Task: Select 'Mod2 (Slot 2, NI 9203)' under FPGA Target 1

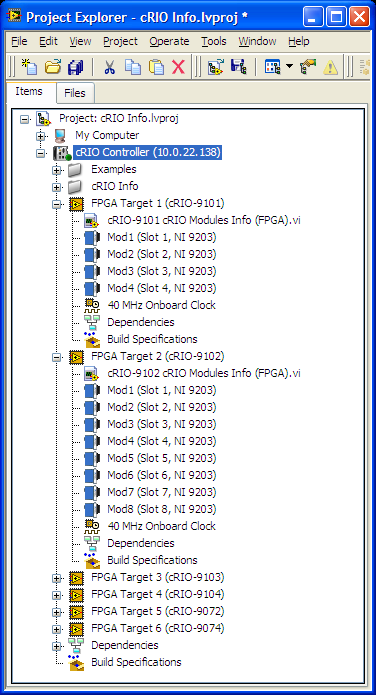Action: coord(162,254)
